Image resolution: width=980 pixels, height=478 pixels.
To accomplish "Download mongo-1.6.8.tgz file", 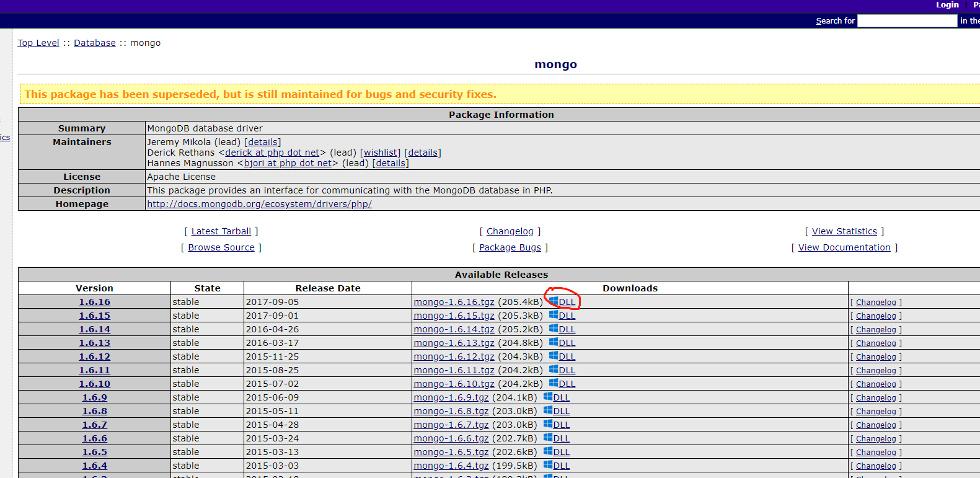I will (x=451, y=411).
